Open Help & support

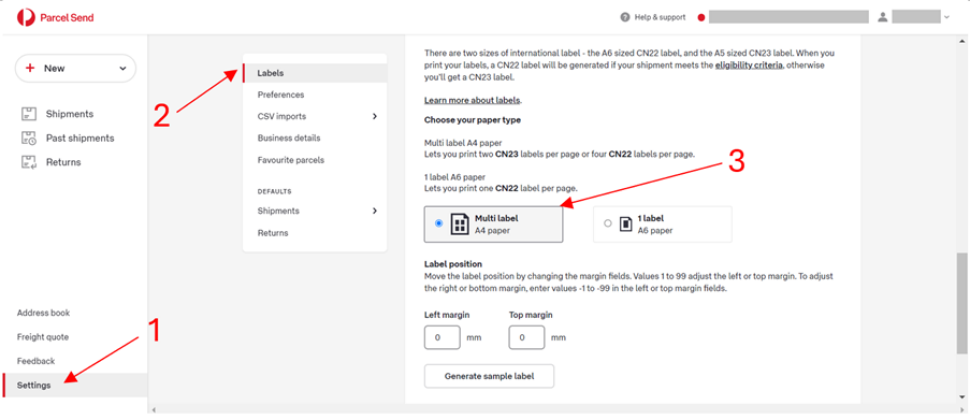659,17
